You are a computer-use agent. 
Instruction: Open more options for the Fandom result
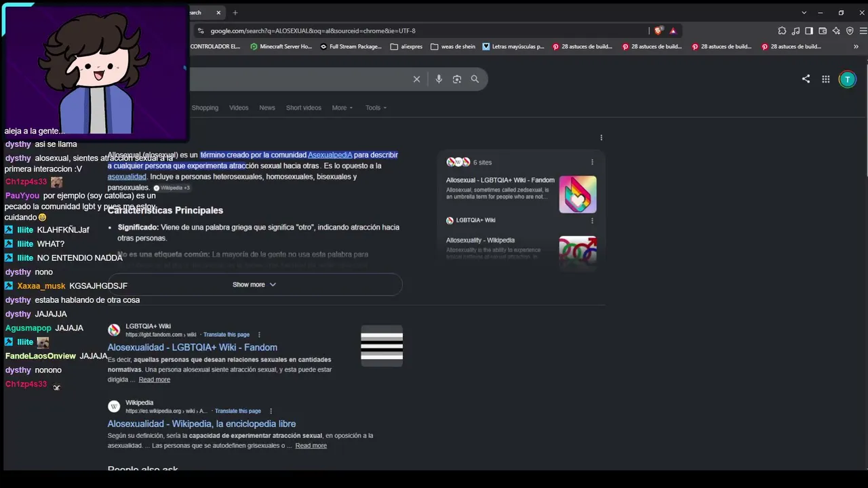pos(259,335)
